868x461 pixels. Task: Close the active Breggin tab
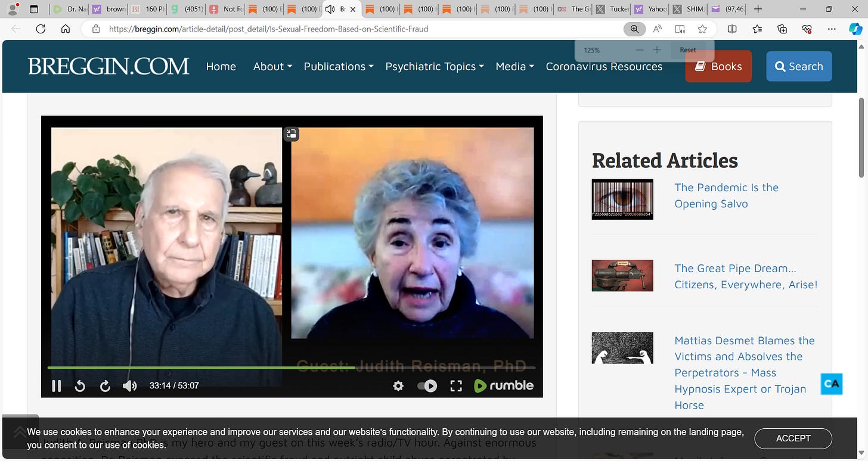[x=353, y=9]
